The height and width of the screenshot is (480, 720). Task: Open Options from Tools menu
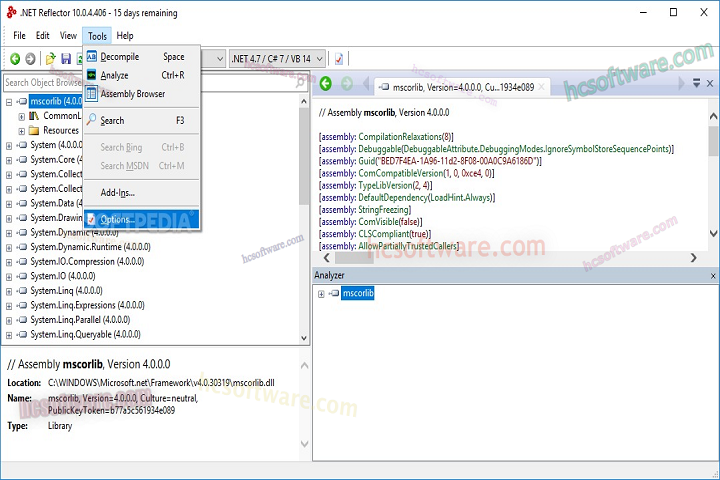pos(142,220)
